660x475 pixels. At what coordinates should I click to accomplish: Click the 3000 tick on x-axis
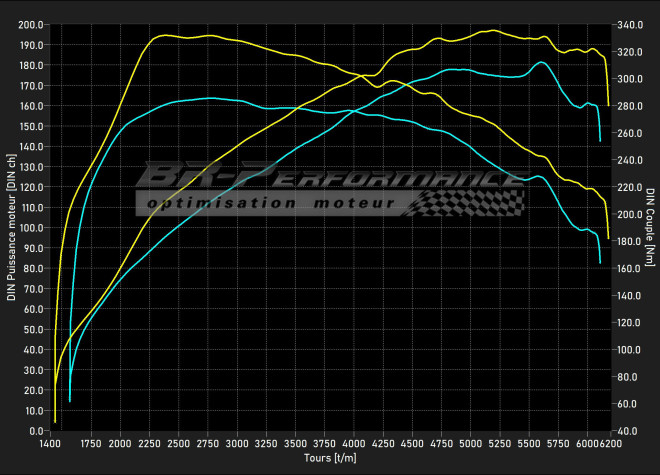click(x=237, y=442)
